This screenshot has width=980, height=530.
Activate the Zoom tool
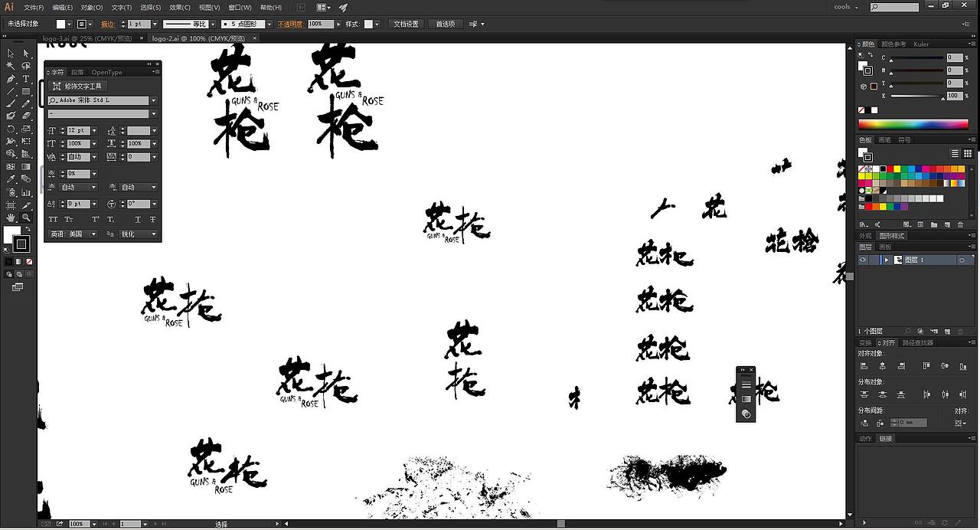coord(25,216)
